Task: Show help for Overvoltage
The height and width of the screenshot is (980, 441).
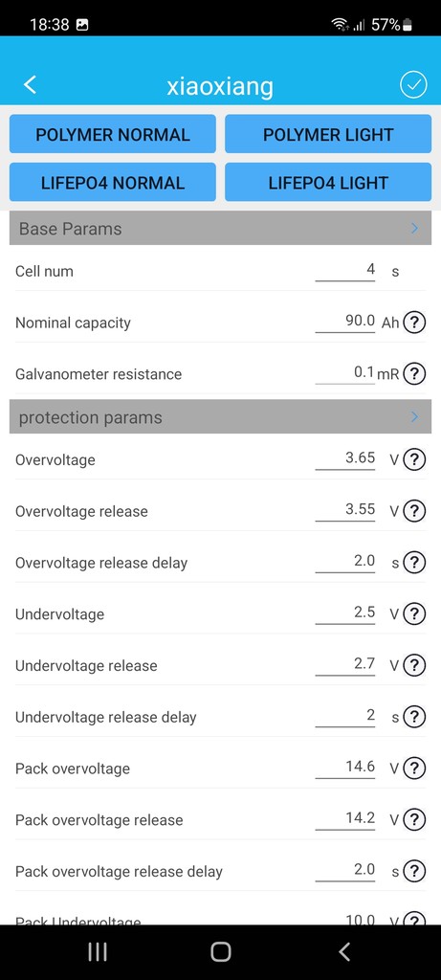Action: pyautogui.click(x=414, y=459)
